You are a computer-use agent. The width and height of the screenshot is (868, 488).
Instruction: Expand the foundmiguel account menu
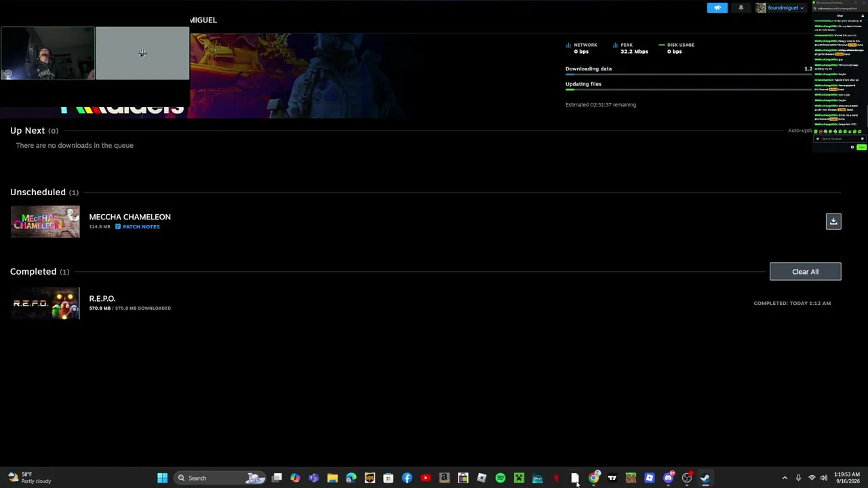tap(780, 8)
